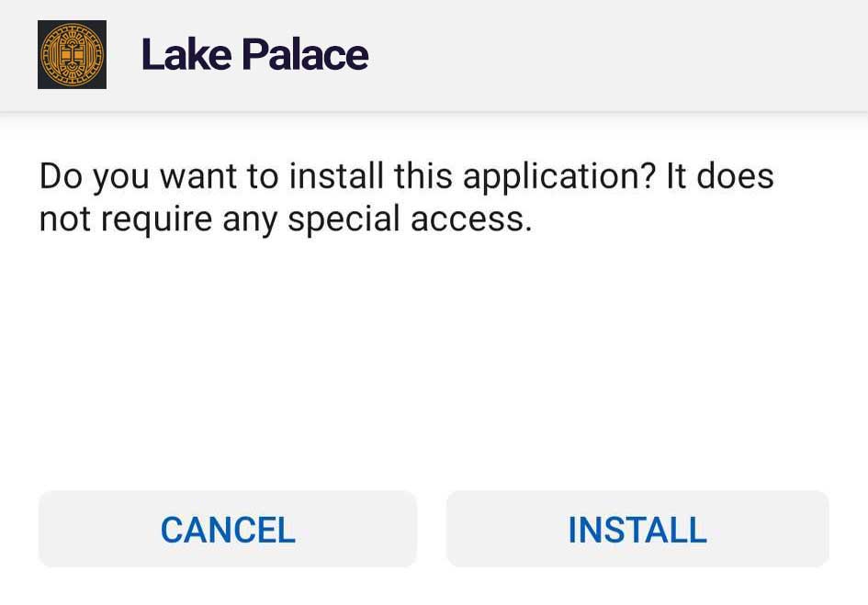868x605 pixels.
Task: Click the CANCEL button
Action: (228, 529)
